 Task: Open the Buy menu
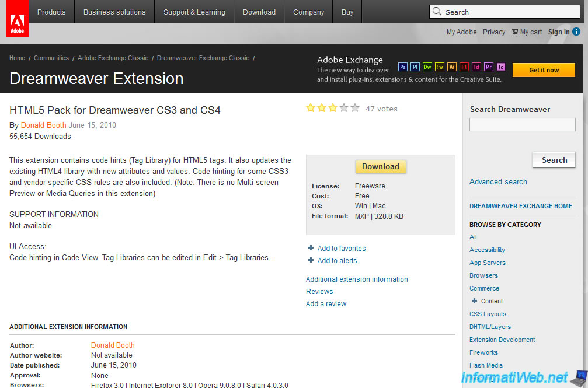[x=347, y=12]
